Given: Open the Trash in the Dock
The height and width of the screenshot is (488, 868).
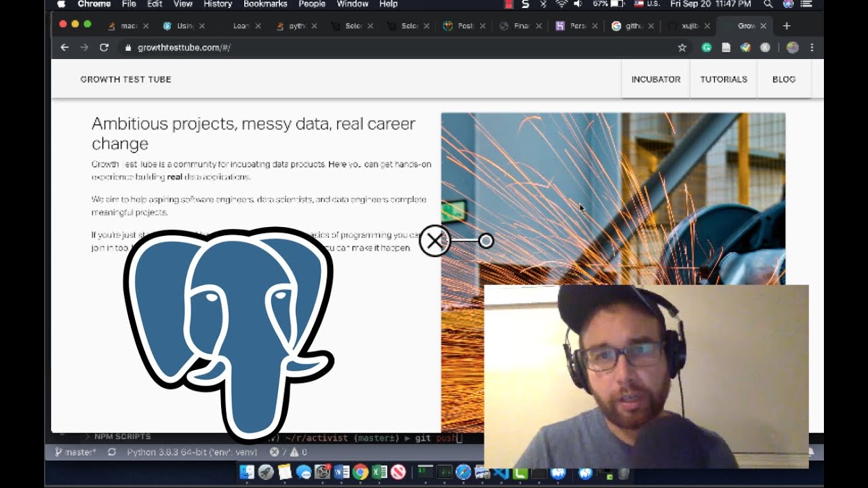Looking at the screenshot, I should 623,472.
